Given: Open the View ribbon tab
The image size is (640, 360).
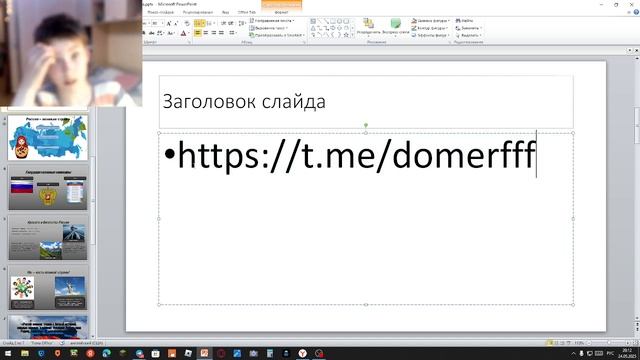Looking at the screenshot, I should click(225, 12).
